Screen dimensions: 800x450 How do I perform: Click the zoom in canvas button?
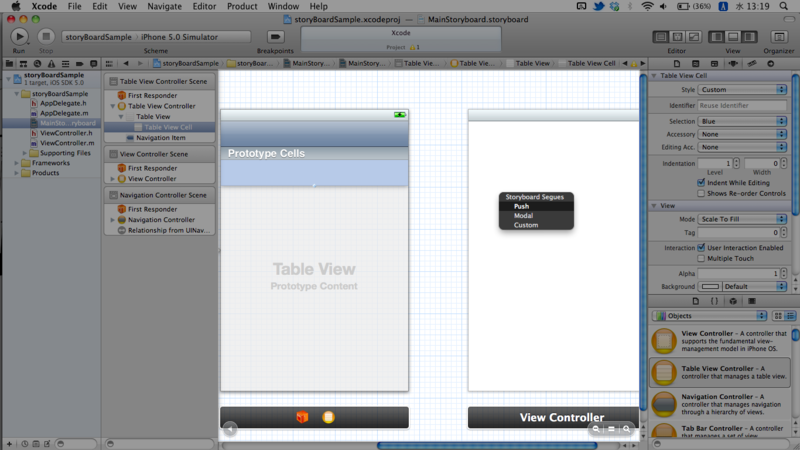pyautogui.click(x=627, y=429)
